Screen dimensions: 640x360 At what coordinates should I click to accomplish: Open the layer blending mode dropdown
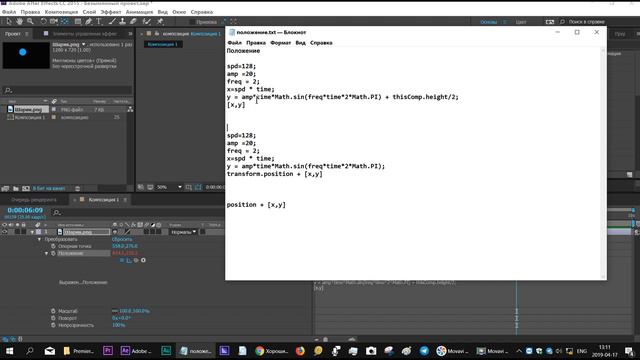(x=183, y=232)
